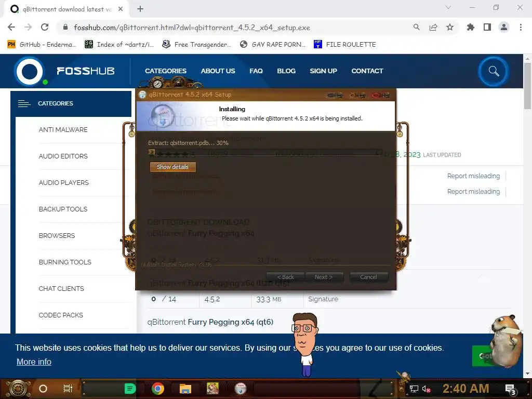Bookmark this tab with the star

click(450, 27)
